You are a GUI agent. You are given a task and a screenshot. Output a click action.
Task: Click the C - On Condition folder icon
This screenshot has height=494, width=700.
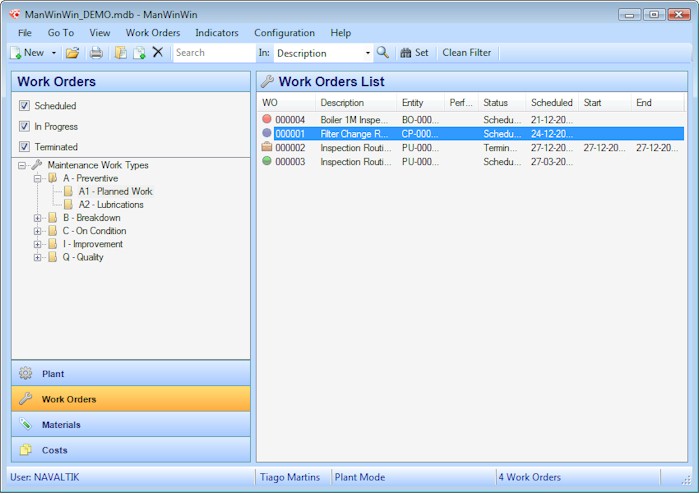coord(53,231)
